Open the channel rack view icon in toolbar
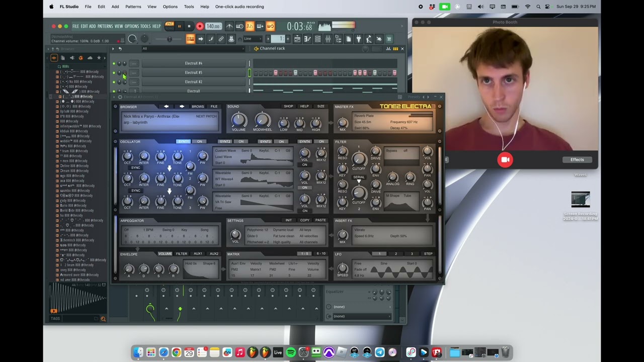 [x=317, y=39]
